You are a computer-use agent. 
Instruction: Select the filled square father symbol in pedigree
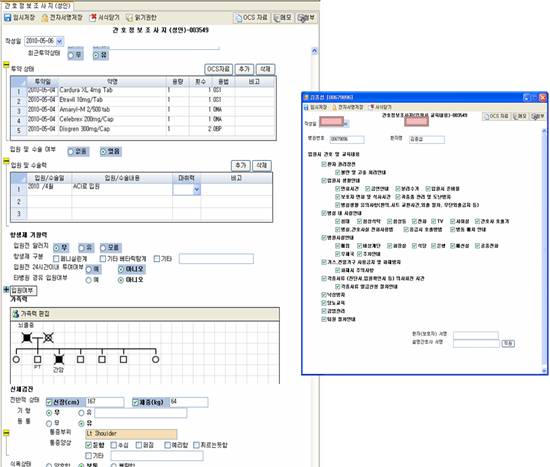click(27, 338)
